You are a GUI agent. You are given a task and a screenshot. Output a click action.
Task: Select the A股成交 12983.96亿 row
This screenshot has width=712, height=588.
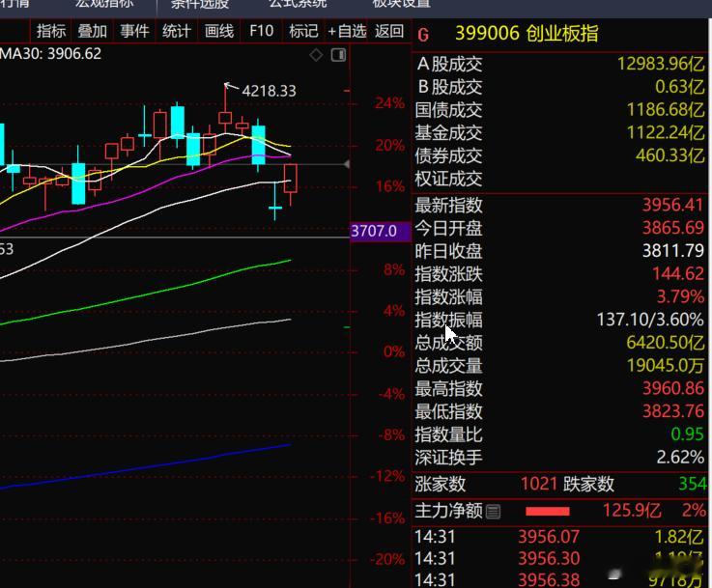pyautogui.click(x=559, y=64)
